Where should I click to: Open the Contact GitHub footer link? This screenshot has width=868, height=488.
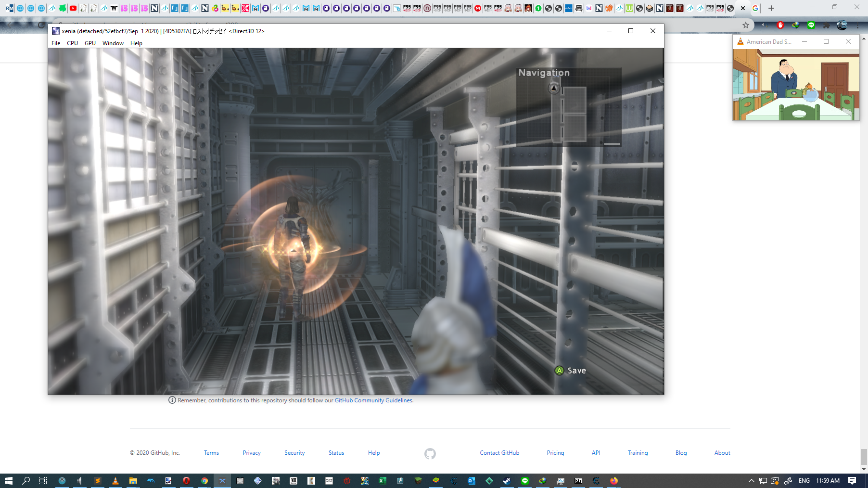(x=499, y=453)
